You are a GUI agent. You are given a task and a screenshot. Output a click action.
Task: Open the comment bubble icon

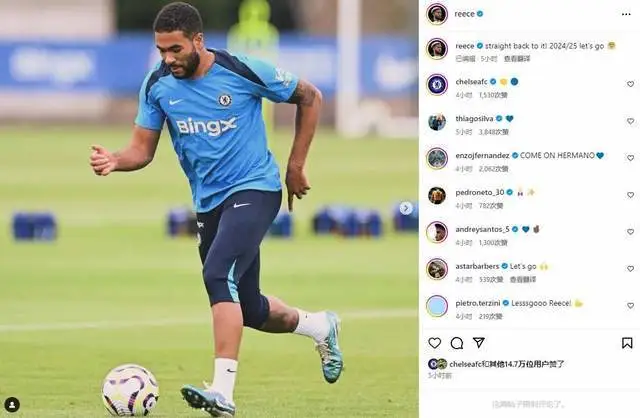click(x=457, y=343)
